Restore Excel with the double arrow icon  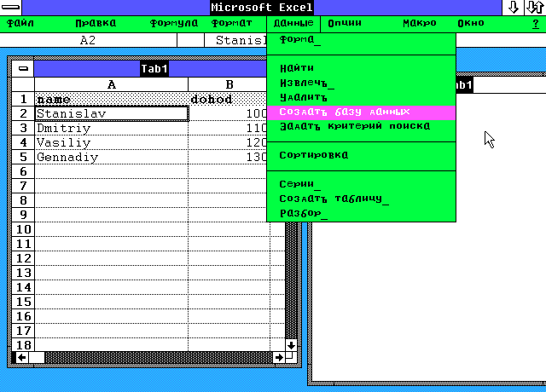[x=535, y=8]
